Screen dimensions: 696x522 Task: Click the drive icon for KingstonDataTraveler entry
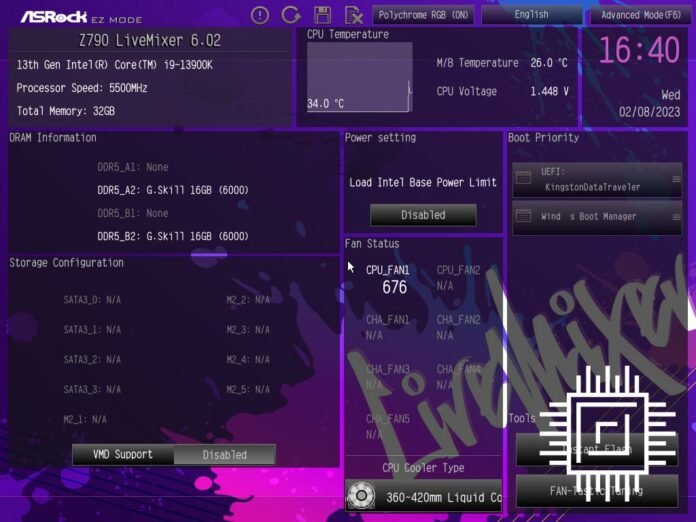click(x=523, y=179)
